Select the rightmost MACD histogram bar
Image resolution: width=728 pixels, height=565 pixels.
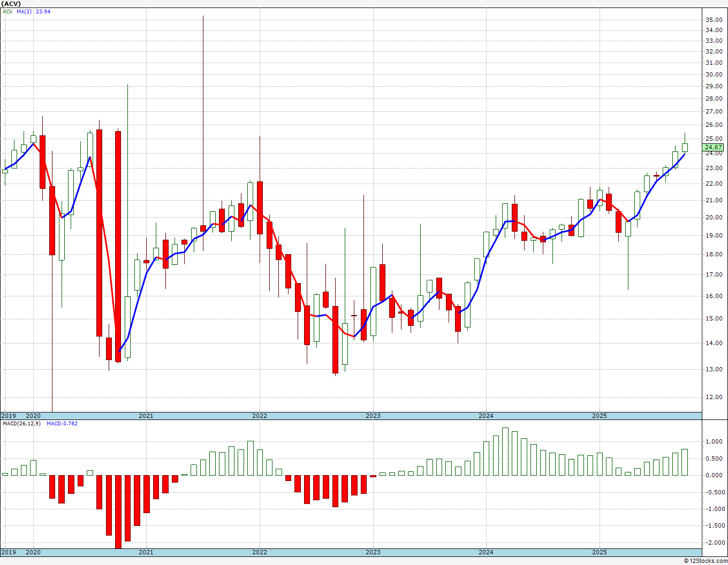pos(685,462)
